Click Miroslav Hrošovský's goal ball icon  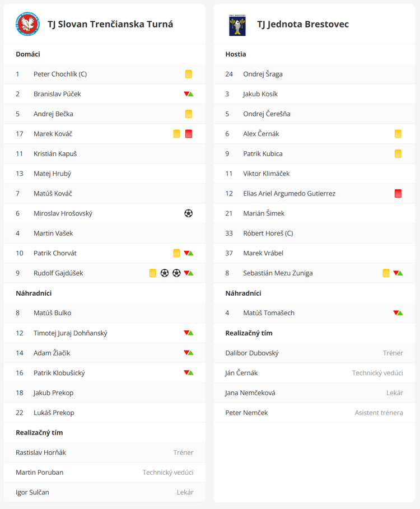click(188, 213)
